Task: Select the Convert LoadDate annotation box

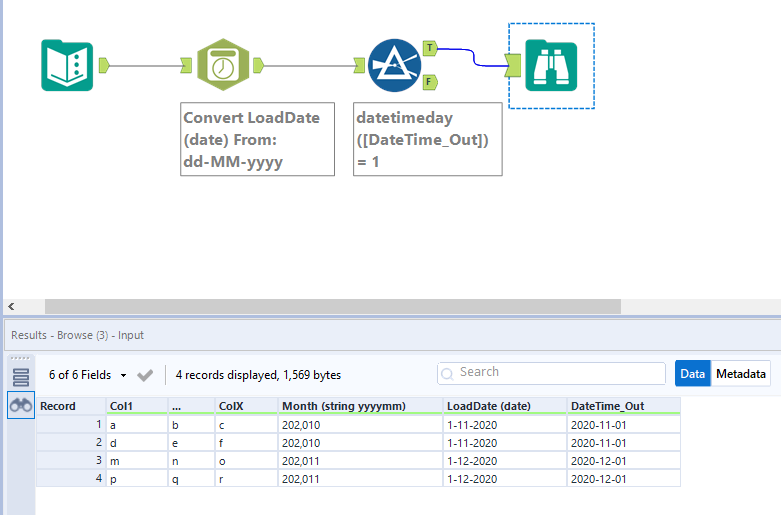Action: point(258,139)
